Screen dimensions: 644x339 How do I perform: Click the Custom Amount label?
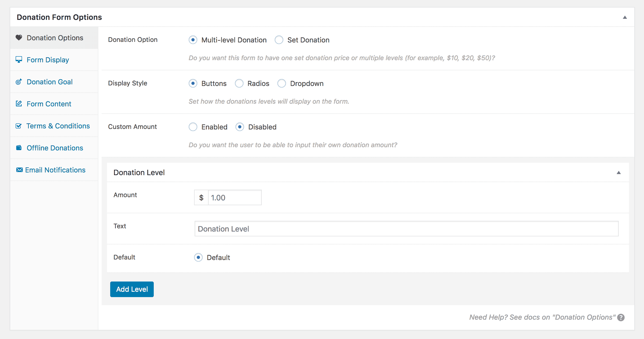tap(132, 127)
